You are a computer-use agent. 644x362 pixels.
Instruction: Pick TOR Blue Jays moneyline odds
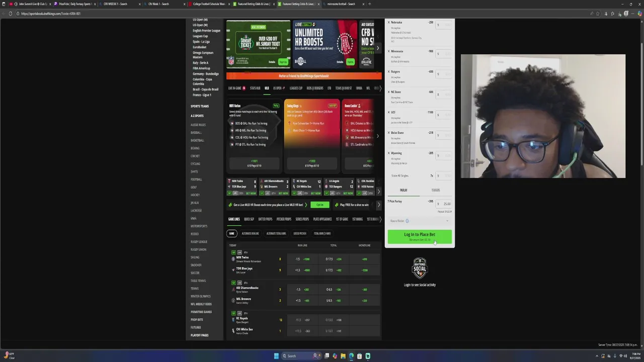[365, 270]
